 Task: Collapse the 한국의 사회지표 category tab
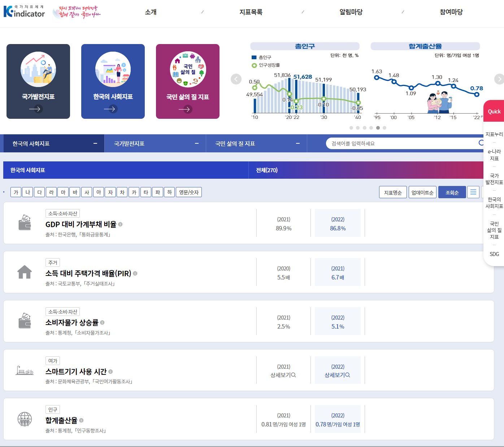coord(95,143)
